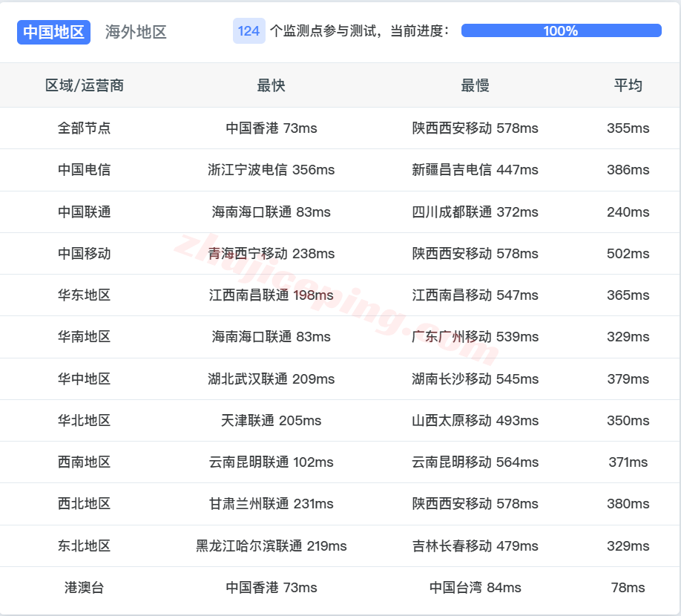Switch to the 海外地区 tab
This screenshot has width=681, height=616.
point(136,32)
